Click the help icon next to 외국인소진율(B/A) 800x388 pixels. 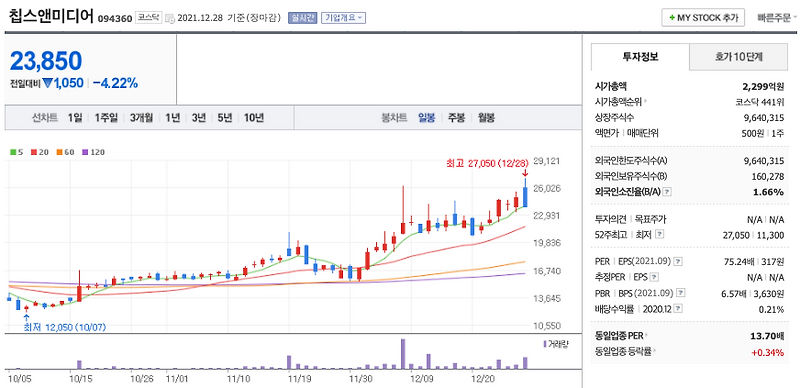click(667, 192)
